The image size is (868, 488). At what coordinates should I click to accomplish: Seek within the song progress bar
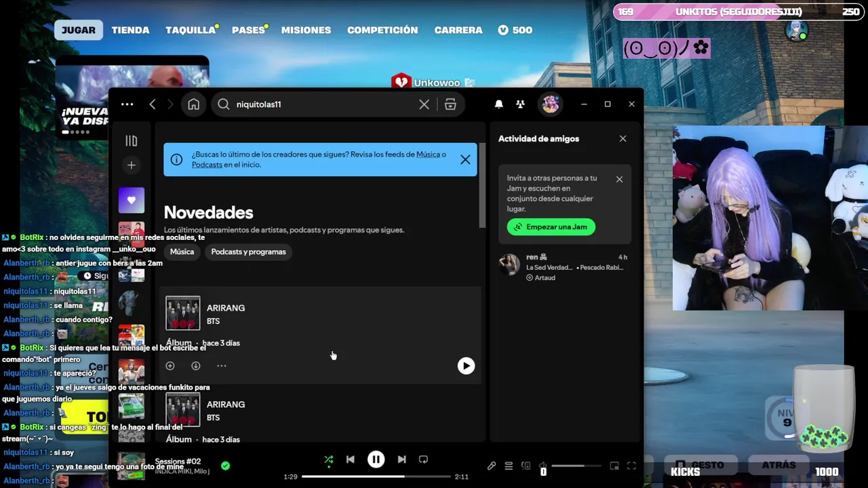pyautogui.click(x=376, y=476)
